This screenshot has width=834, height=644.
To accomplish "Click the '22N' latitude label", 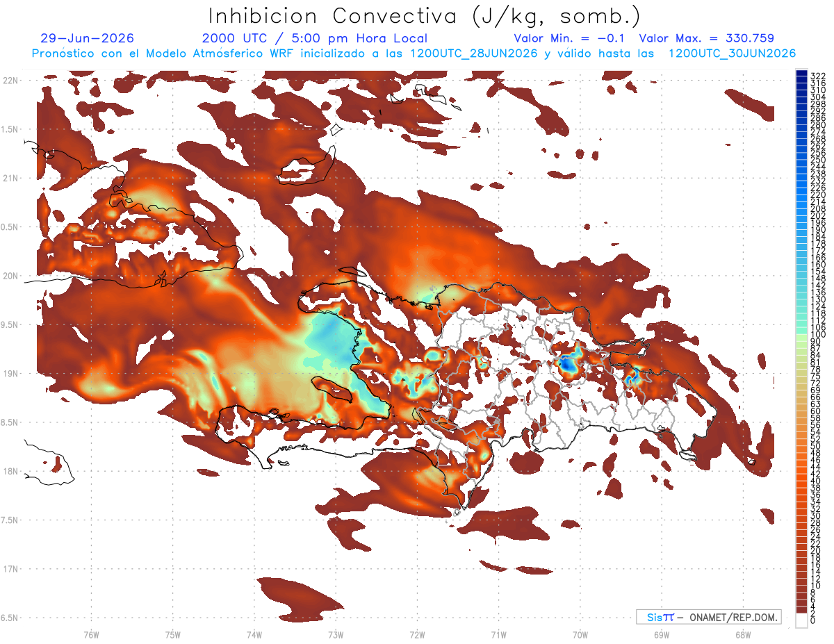I will (10, 81).
